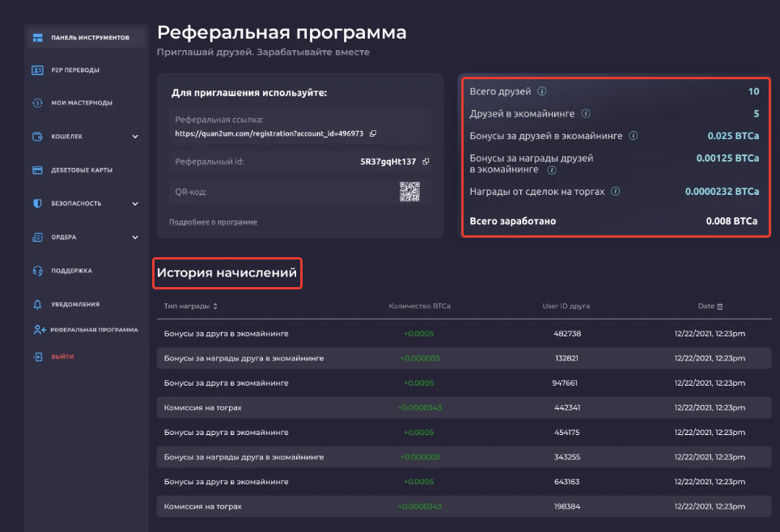Select row with User ID 643163
Viewport: 780px width, 532px height.
[x=464, y=482]
